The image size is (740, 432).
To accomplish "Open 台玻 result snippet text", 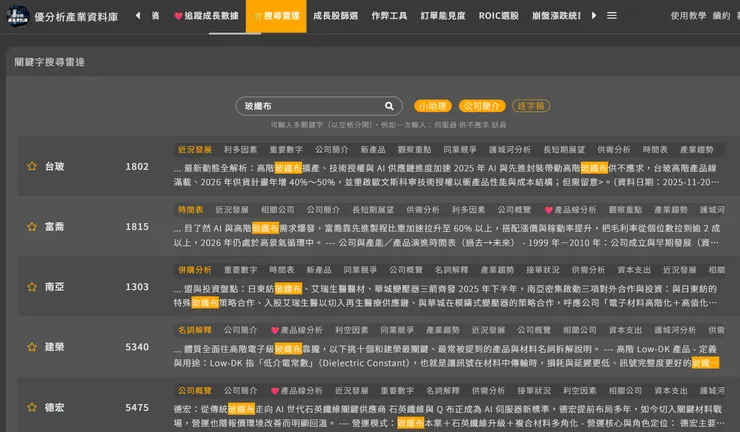I will coord(446,175).
